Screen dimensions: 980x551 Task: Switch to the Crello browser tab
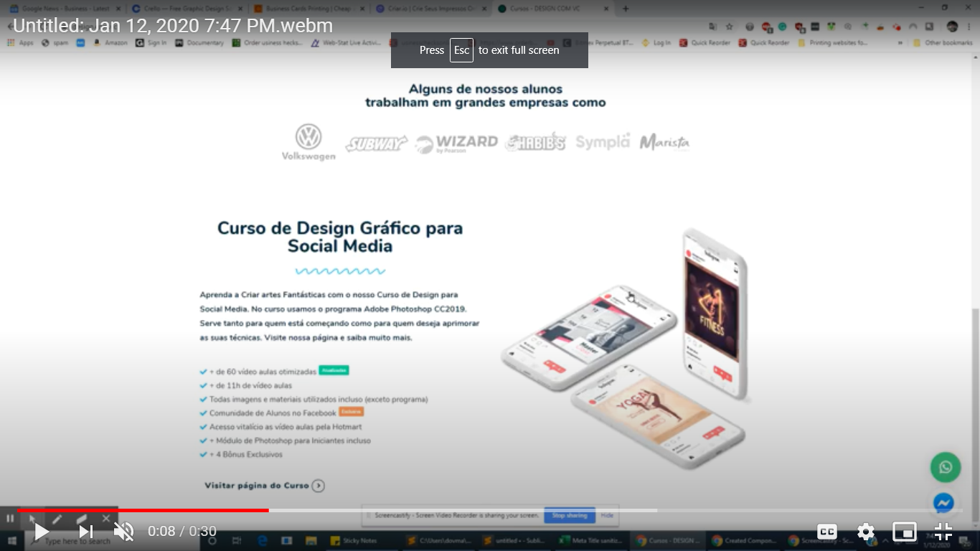pyautogui.click(x=187, y=9)
